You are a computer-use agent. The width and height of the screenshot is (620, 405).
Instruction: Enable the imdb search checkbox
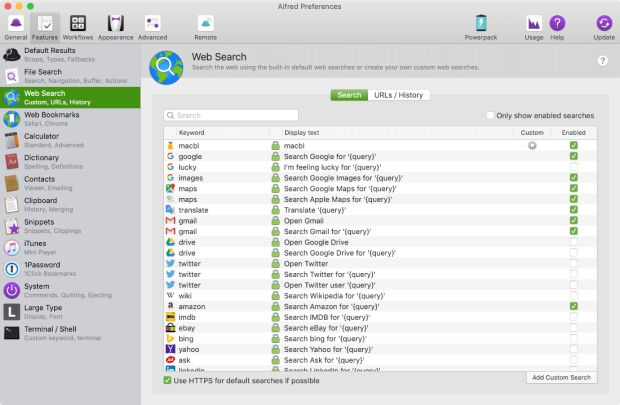pos(574,317)
